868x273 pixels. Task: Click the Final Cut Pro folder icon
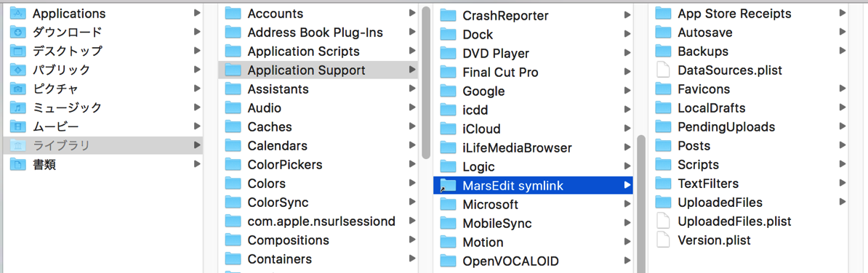[447, 73]
